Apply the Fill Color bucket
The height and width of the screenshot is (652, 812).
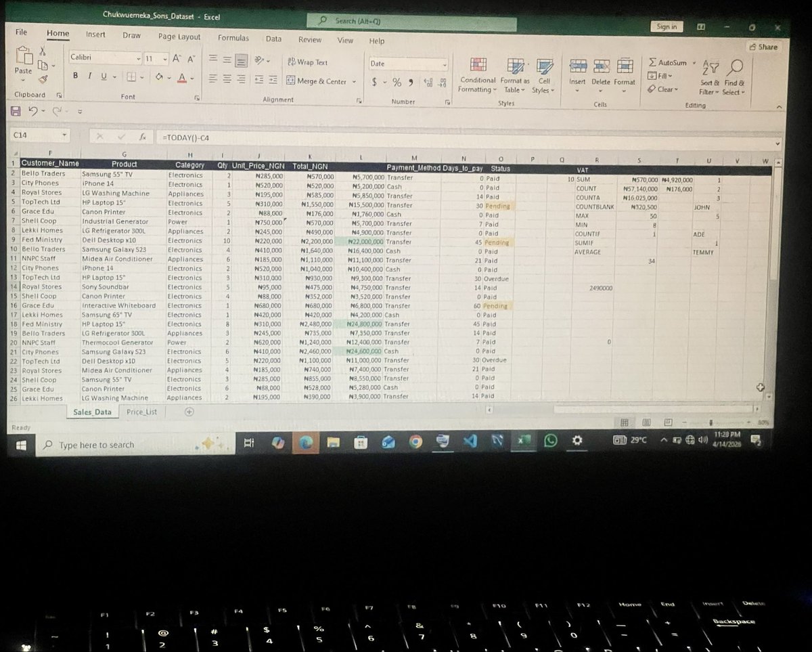click(160, 78)
